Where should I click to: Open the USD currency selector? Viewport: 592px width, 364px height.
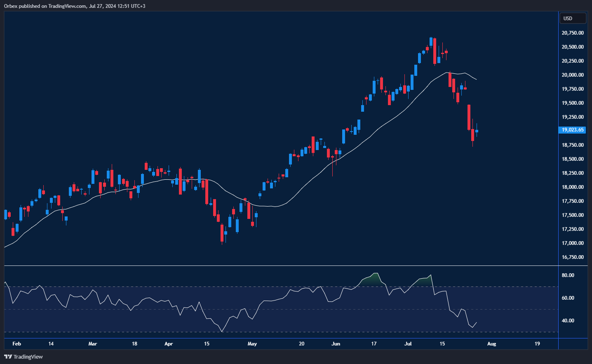point(573,18)
